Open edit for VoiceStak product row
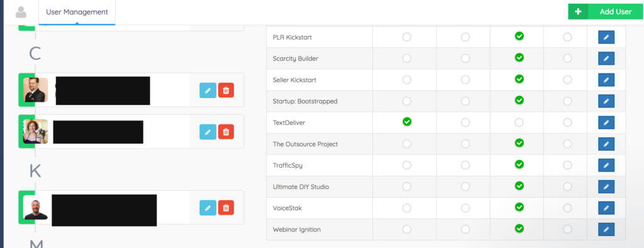The height and width of the screenshot is (248, 644). pos(606,208)
